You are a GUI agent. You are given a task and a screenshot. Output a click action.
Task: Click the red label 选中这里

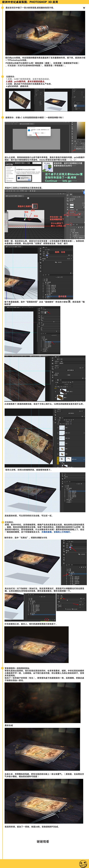point(62,297)
